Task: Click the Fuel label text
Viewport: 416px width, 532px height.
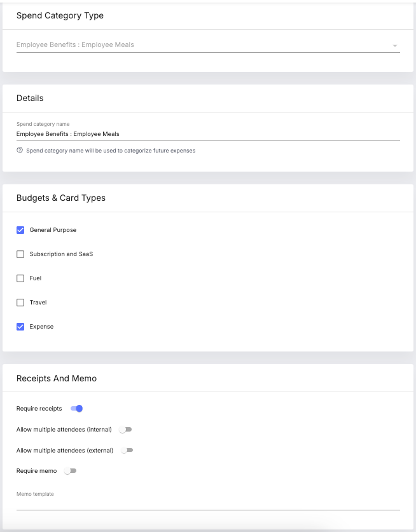Action: 36,278
